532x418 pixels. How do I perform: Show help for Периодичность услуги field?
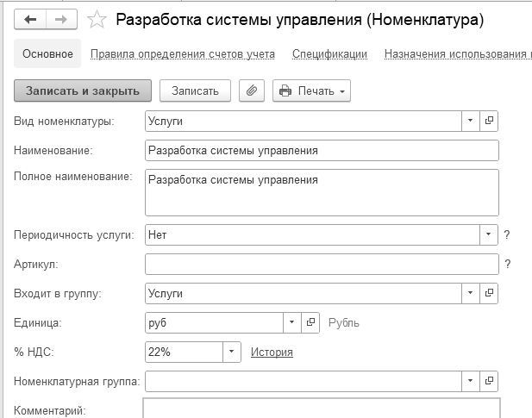(x=507, y=234)
